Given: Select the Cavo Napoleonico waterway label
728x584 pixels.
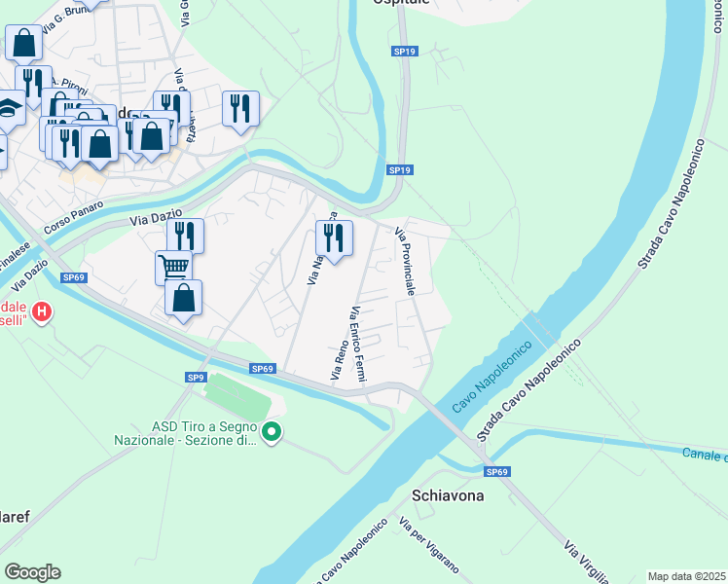Looking at the screenshot, I should 492,377.
